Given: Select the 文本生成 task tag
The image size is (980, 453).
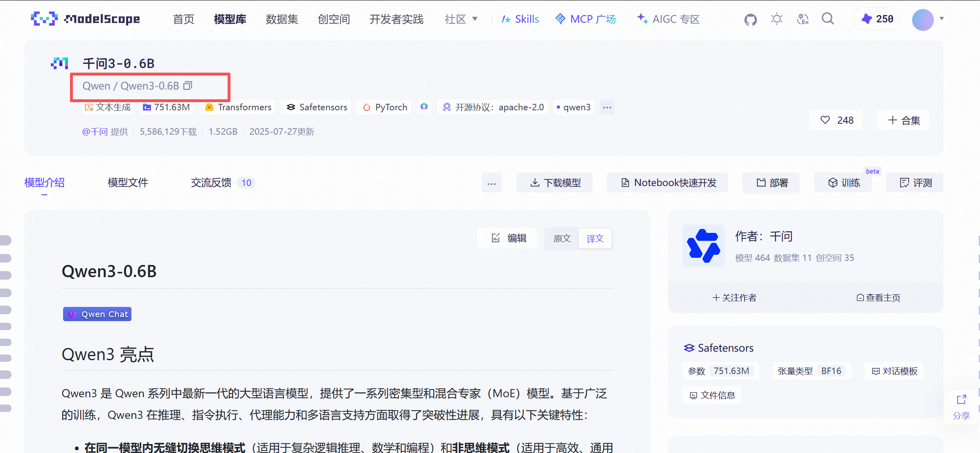Looking at the screenshot, I should (x=107, y=107).
